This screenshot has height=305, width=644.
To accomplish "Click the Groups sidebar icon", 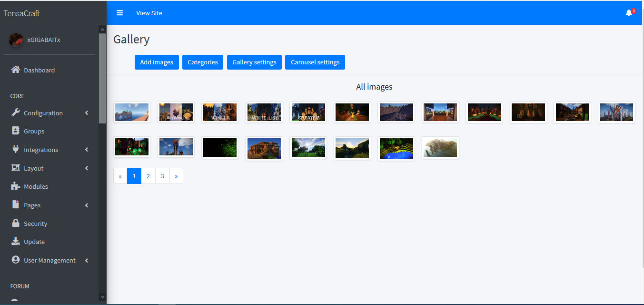I will point(16,131).
